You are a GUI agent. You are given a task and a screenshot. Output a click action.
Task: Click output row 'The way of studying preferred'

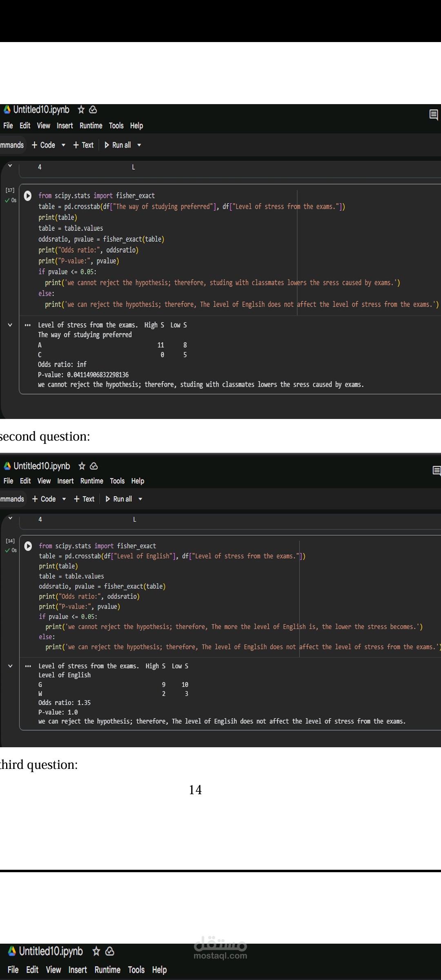click(85, 335)
